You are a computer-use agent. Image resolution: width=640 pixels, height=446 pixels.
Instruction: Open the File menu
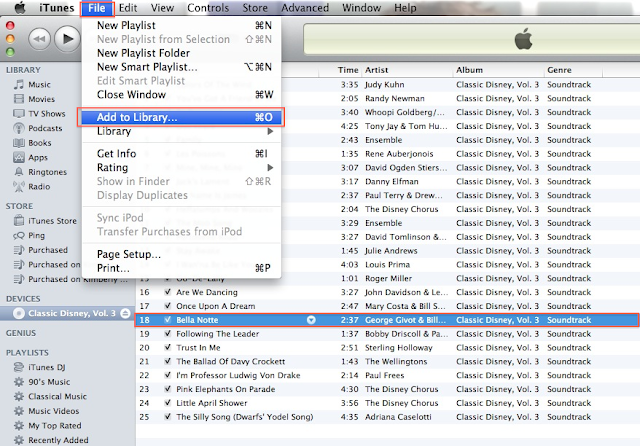[97, 8]
